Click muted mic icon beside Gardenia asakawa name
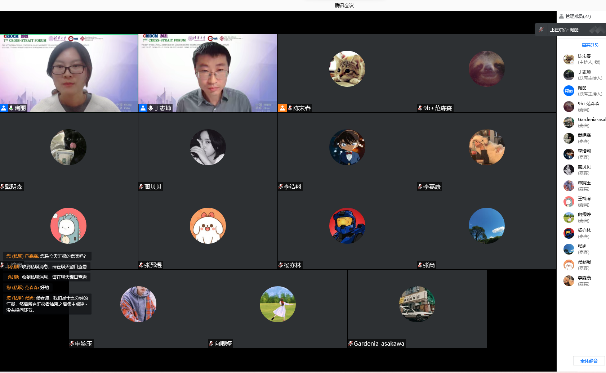This screenshot has height=373, width=606. click(351, 343)
